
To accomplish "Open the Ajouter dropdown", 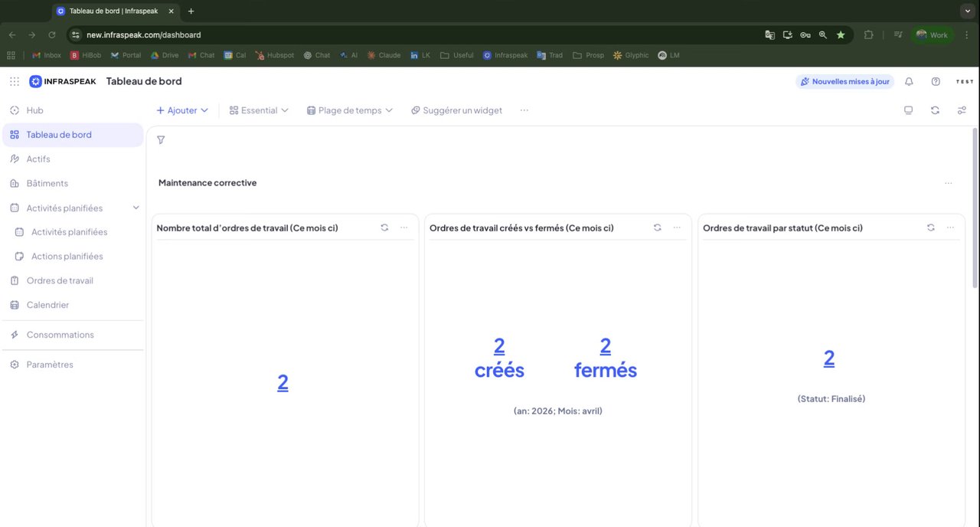I will pyautogui.click(x=182, y=110).
